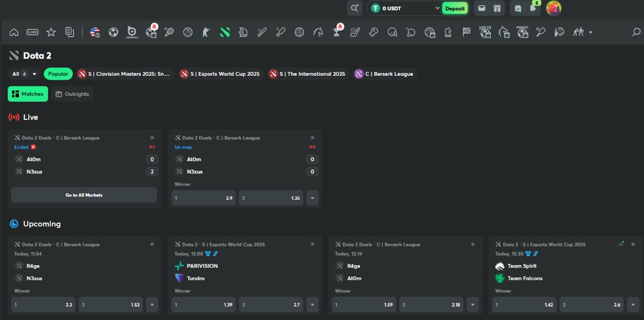Switch to the Outrights tab
644x320 pixels.
tap(72, 94)
